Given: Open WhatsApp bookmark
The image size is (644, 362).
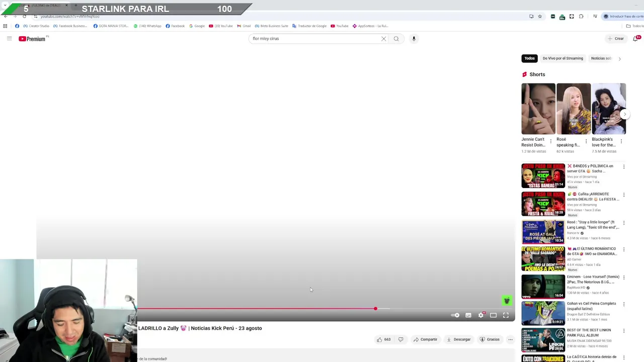Looking at the screenshot, I should [147, 26].
